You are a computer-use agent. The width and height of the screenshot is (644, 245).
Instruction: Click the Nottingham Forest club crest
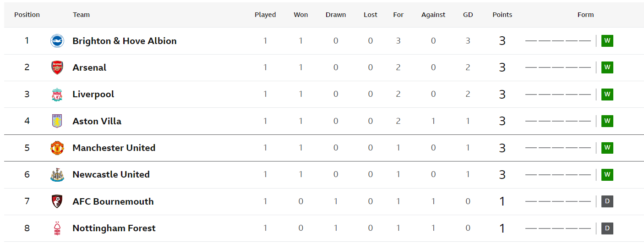tap(57, 228)
